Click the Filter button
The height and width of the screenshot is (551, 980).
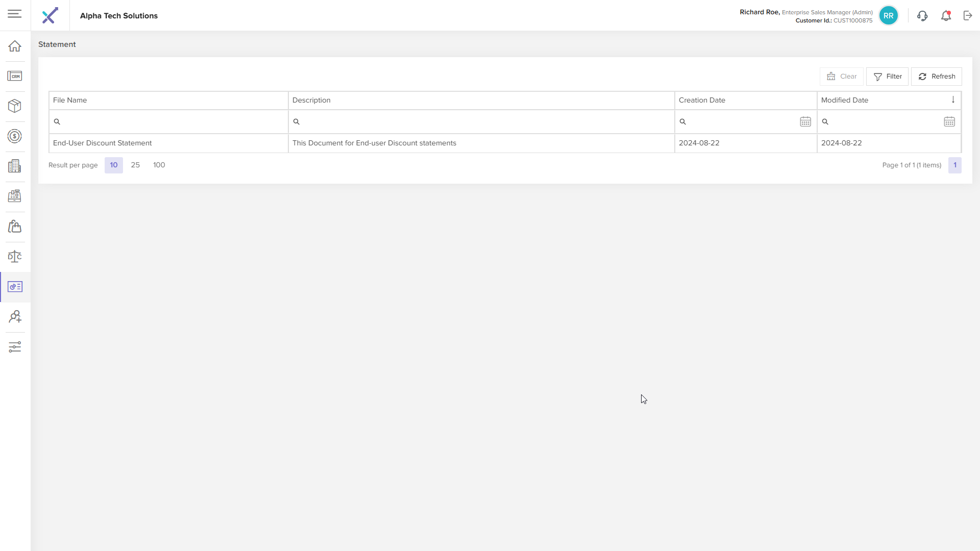click(x=887, y=77)
